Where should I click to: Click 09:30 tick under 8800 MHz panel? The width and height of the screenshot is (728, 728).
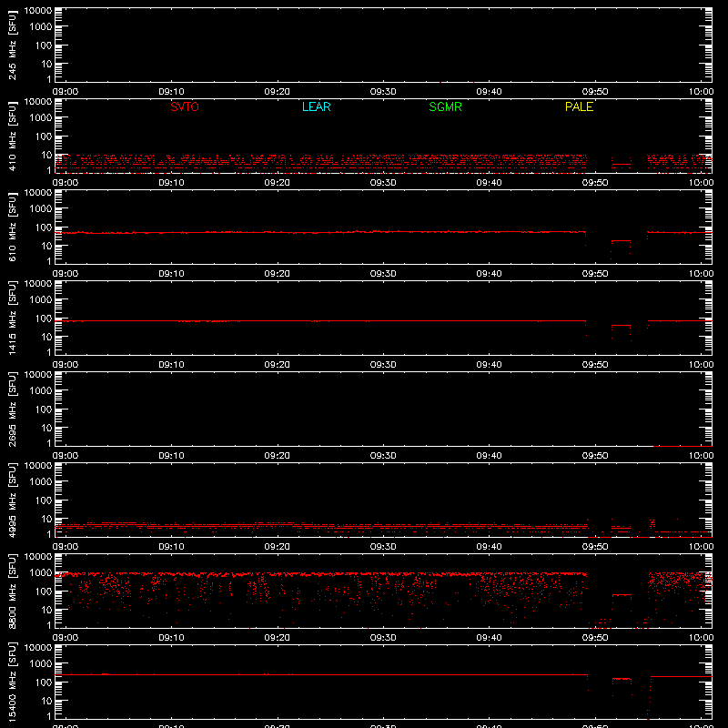[383, 638]
